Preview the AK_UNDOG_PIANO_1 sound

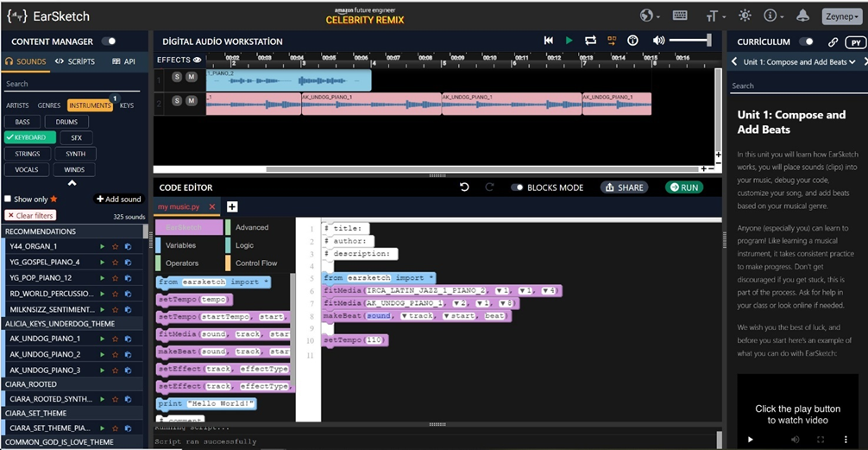point(102,339)
